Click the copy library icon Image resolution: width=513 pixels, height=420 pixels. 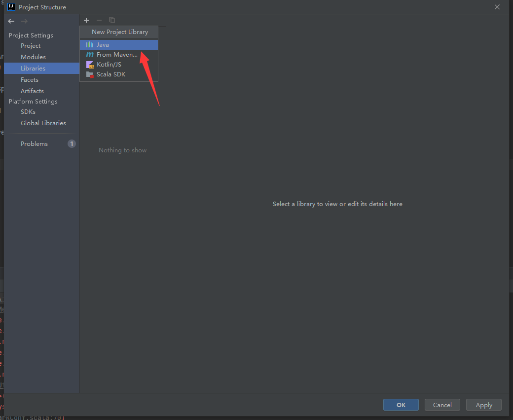(x=112, y=20)
